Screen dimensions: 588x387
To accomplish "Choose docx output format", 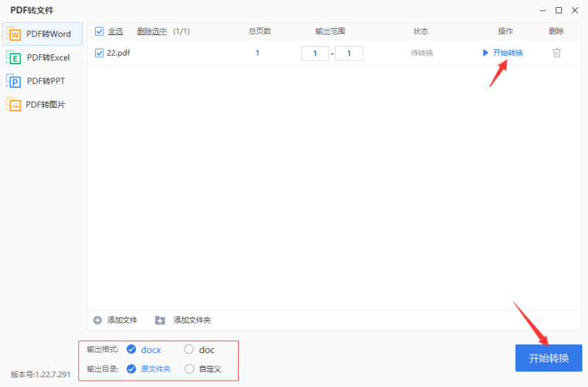I will (131, 350).
